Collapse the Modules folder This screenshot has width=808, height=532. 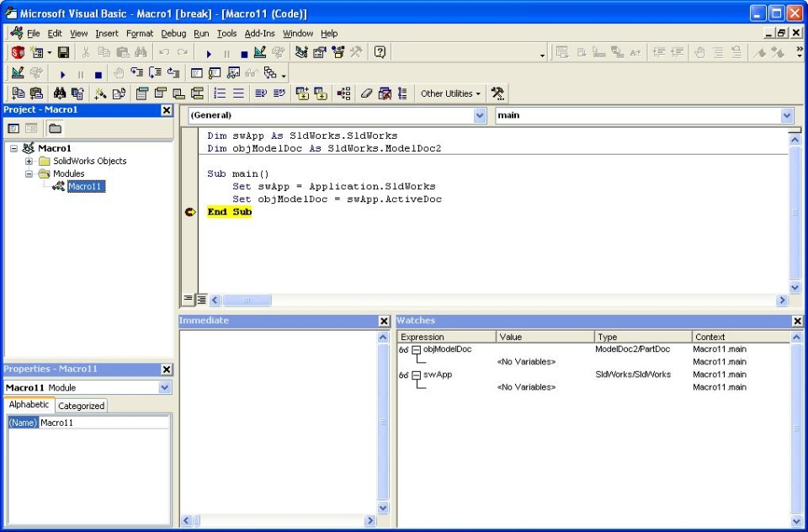click(x=29, y=173)
